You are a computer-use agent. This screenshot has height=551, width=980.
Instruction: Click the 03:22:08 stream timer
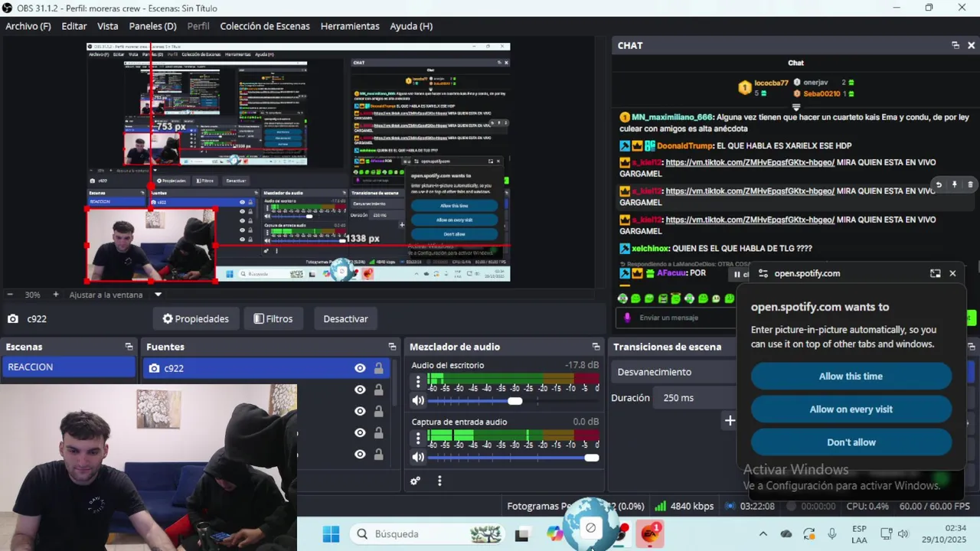tap(750, 507)
